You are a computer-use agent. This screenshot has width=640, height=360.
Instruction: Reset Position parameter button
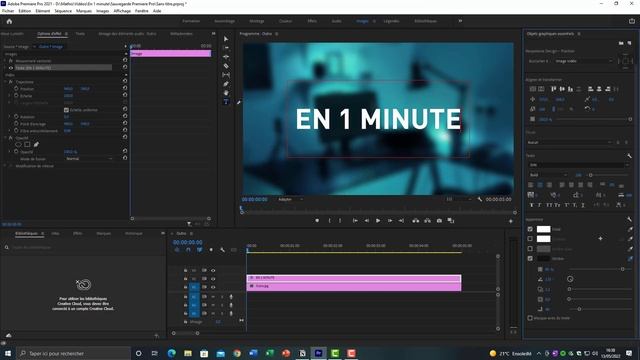[125, 88]
